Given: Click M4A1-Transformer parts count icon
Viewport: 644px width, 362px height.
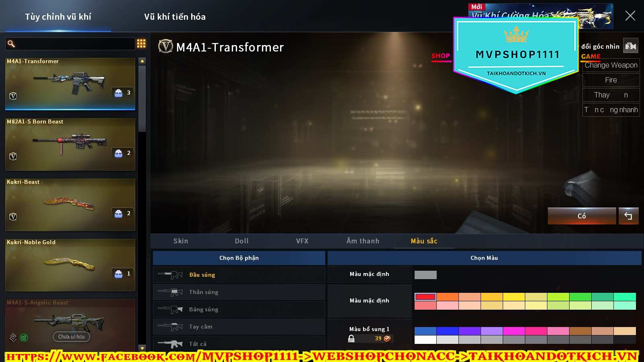Looking at the screenshot, I should pyautogui.click(x=119, y=93).
